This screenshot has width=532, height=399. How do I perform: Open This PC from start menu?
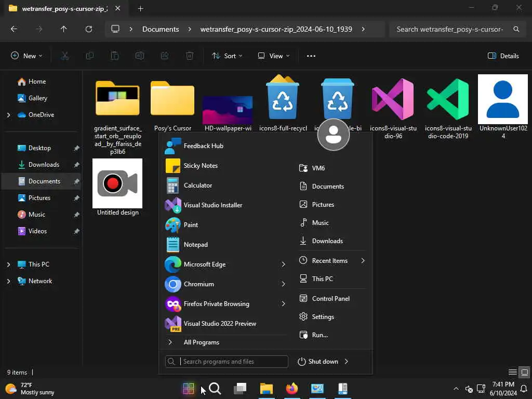tap(332, 279)
